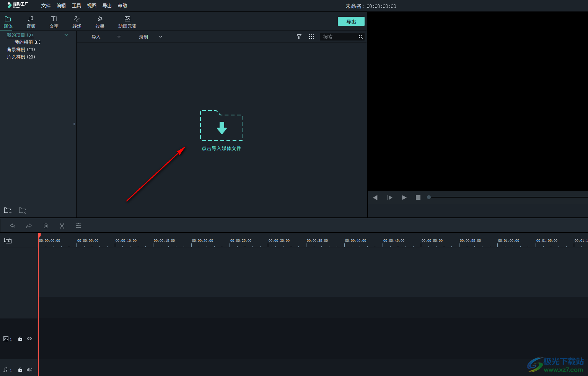Click timeline ruler at 00:01:00:00

pyautogui.click(x=509, y=241)
